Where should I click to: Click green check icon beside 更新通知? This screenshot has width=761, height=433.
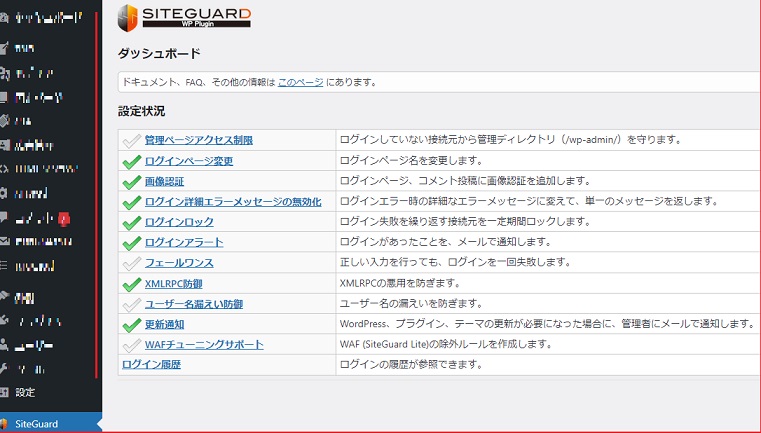131,325
